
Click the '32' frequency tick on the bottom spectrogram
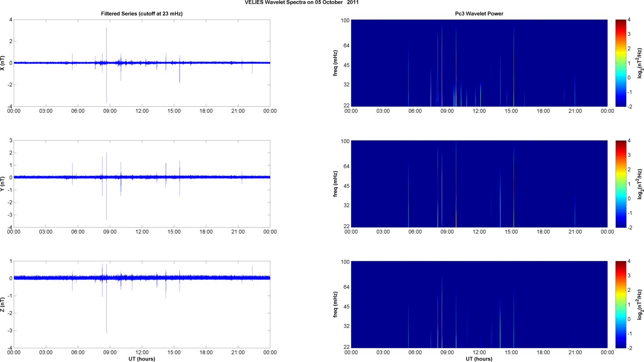point(346,326)
